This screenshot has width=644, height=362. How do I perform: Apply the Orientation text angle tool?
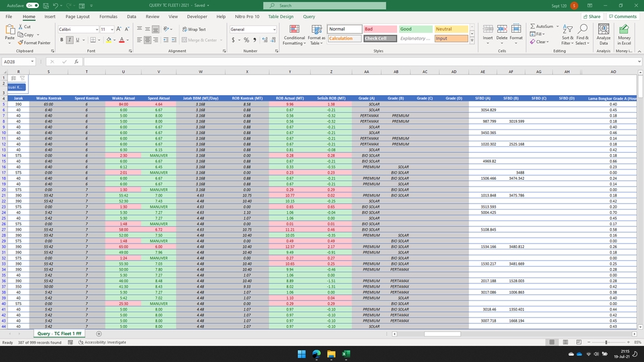coord(166,29)
